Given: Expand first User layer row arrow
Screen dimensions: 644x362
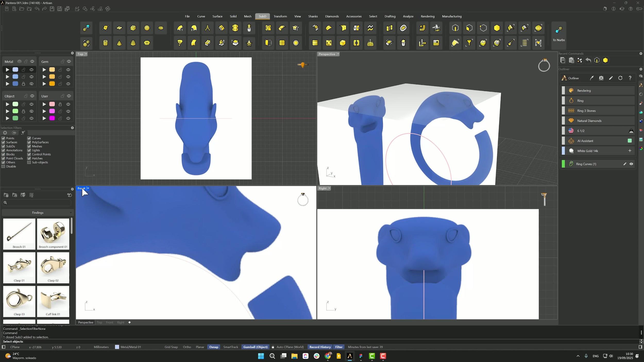Looking at the screenshot, I should point(44,104).
